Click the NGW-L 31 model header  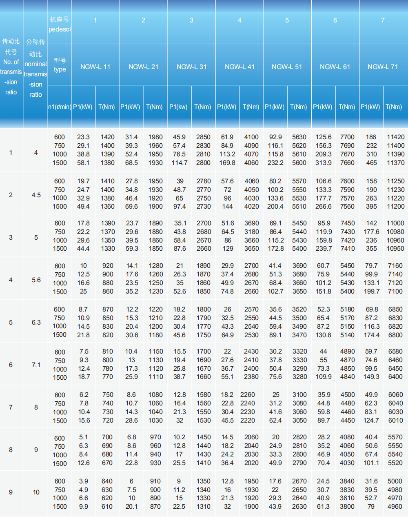(x=191, y=67)
